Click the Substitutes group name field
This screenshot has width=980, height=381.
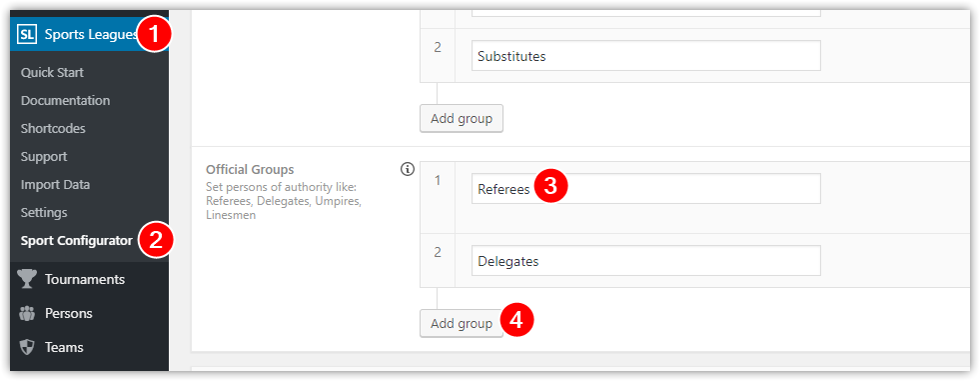645,56
